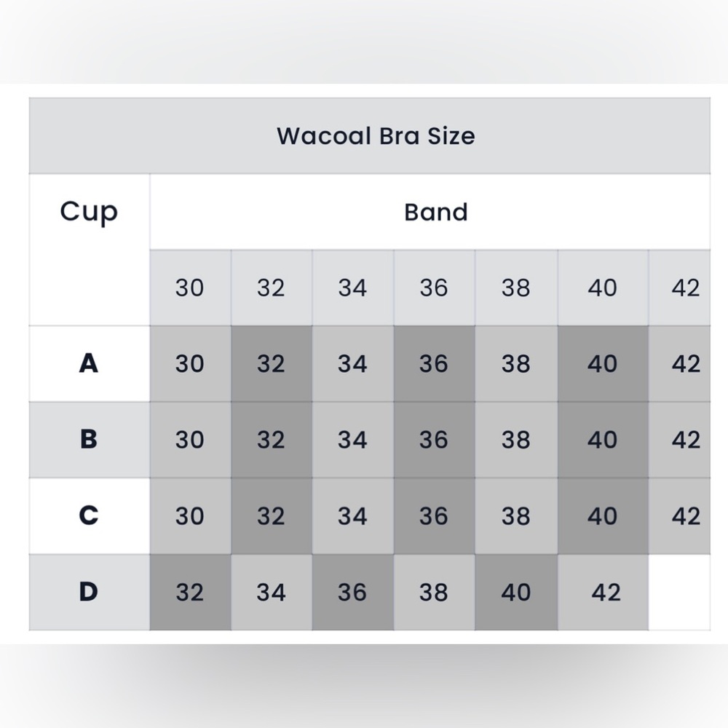Click the 42 cell in row D

(603, 592)
